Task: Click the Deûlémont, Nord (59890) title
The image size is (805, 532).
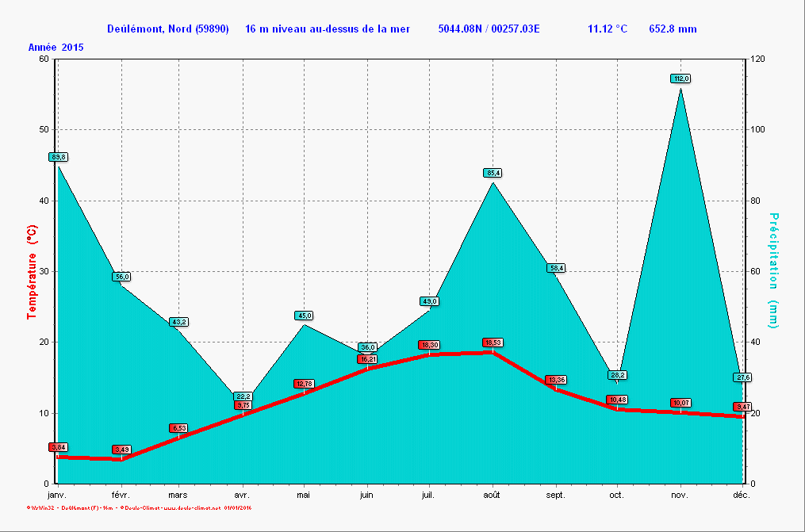Action: pos(168,29)
